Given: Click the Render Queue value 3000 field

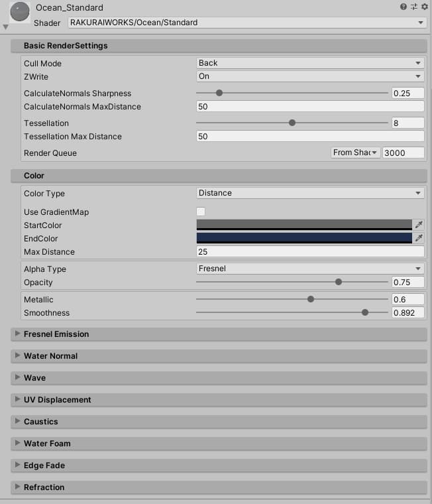Looking at the screenshot, I should pos(403,153).
